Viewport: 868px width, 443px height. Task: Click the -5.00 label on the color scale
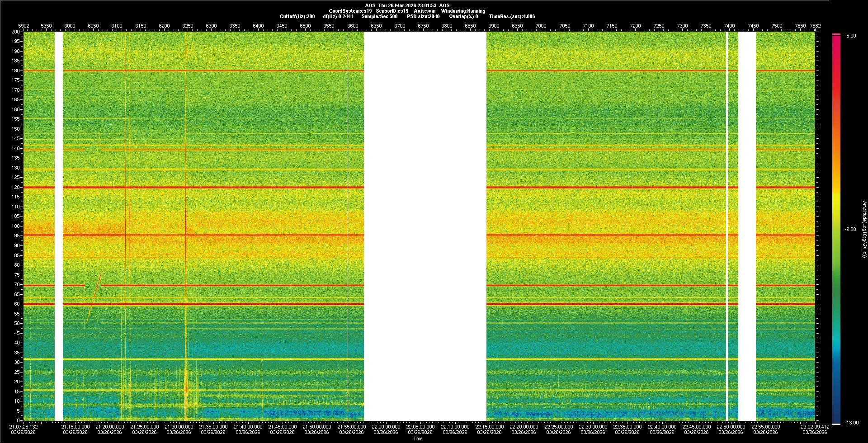(x=850, y=36)
